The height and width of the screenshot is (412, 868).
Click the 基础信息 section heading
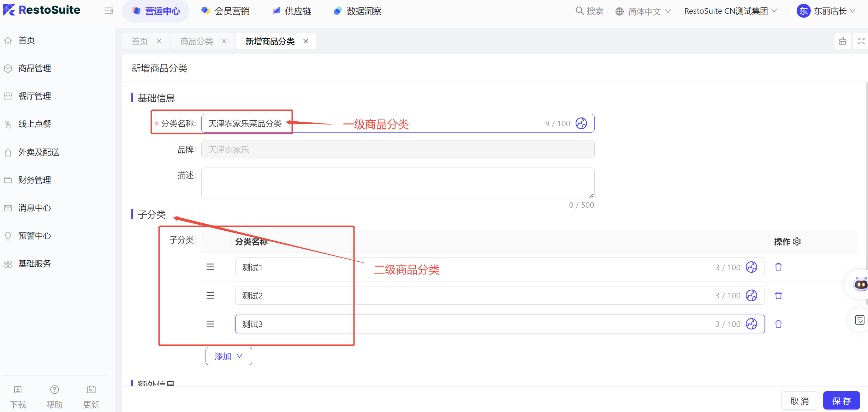pyautogui.click(x=156, y=98)
